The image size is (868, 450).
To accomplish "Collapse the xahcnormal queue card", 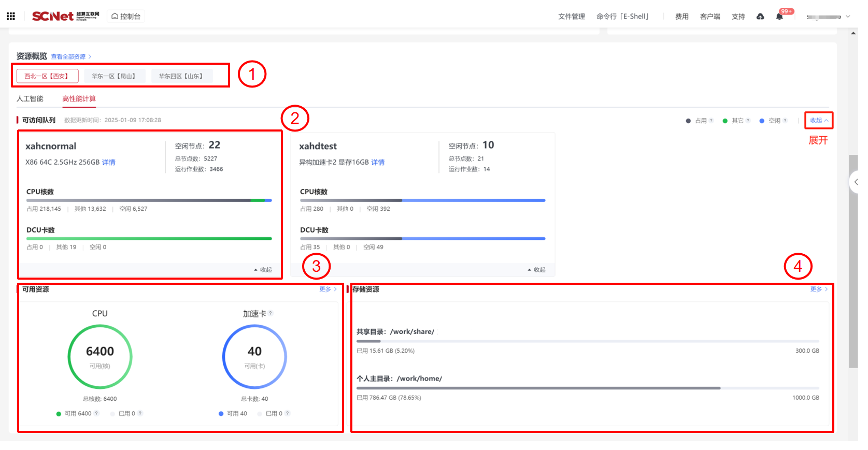I will [263, 270].
